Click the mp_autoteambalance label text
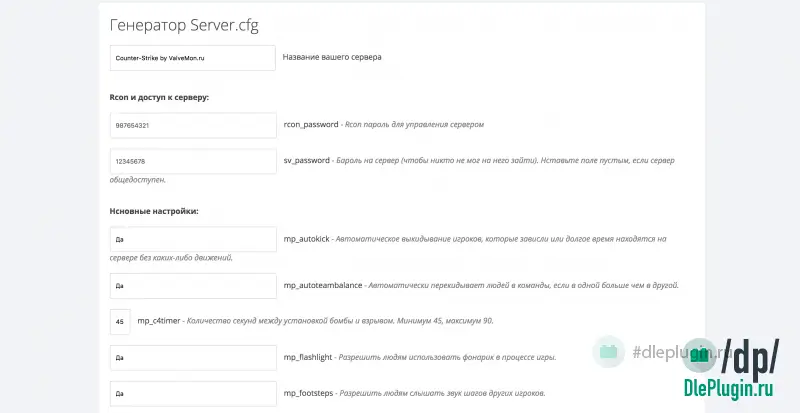 tap(323, 285)
